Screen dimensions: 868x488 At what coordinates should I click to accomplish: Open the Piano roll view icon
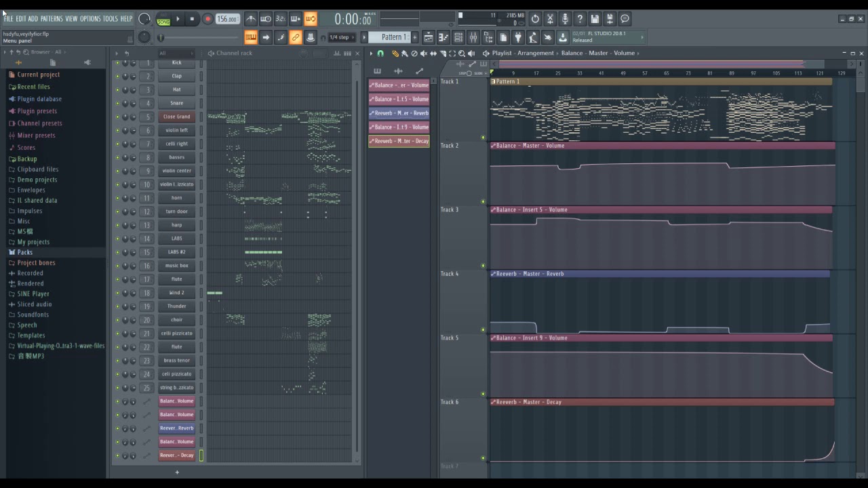click(443, 37)
